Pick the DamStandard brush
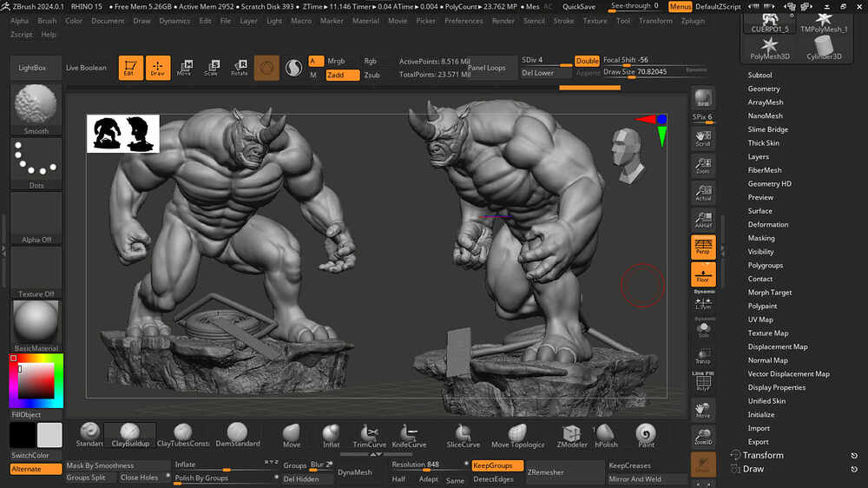Viewport: 868px width, 488px height. tap(238, 435)
